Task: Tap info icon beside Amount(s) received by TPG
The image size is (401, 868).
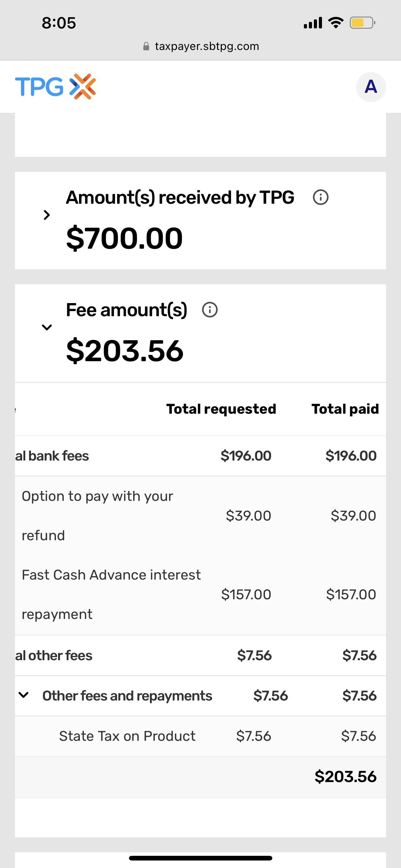Action: pyautogui.click(x=320, y=197)
